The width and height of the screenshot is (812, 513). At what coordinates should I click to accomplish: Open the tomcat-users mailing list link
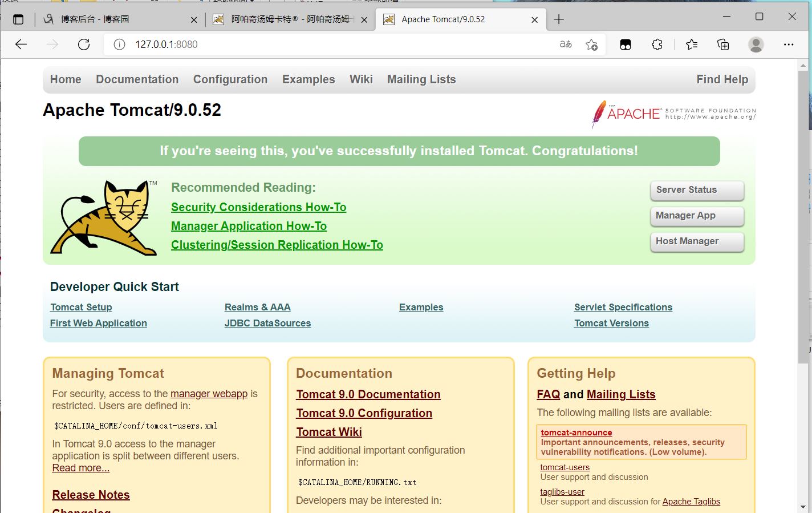coord(565,467)
